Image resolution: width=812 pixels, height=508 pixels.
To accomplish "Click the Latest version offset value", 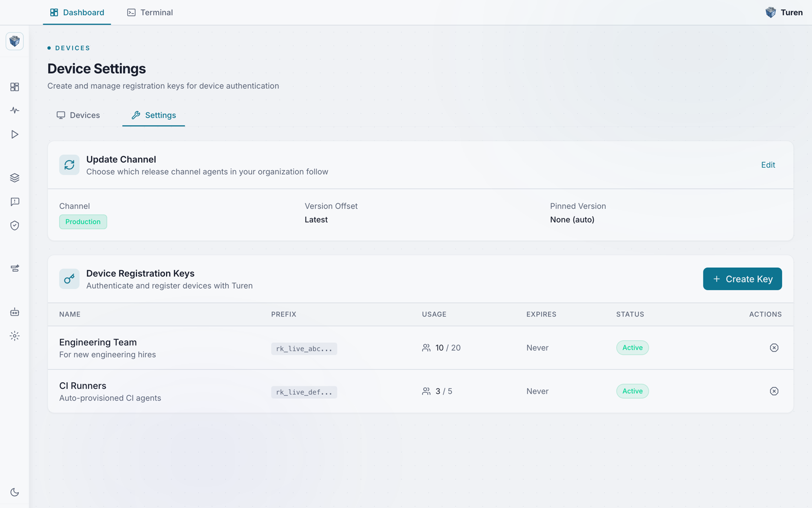I will click(x=316, y=219).
